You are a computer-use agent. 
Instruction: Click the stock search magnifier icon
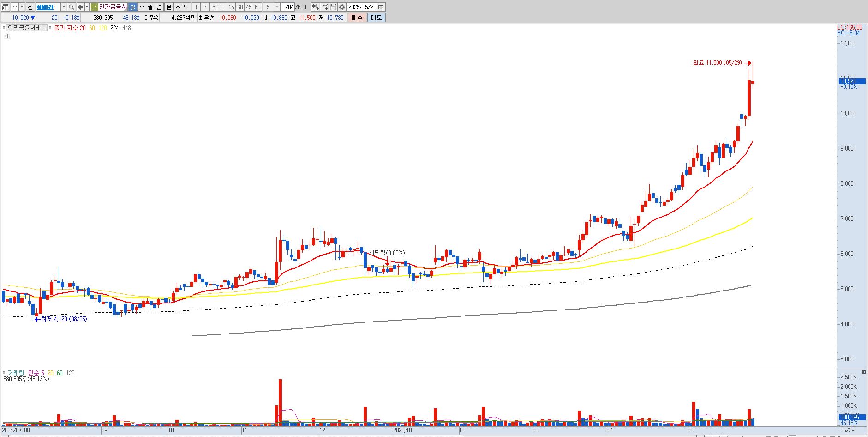tap(72, 7)
